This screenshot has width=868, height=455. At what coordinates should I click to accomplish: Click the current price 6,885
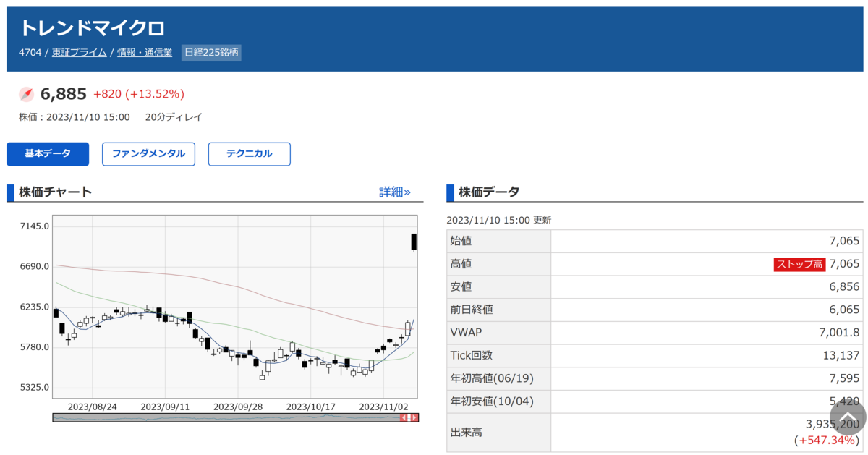(64, 94)
